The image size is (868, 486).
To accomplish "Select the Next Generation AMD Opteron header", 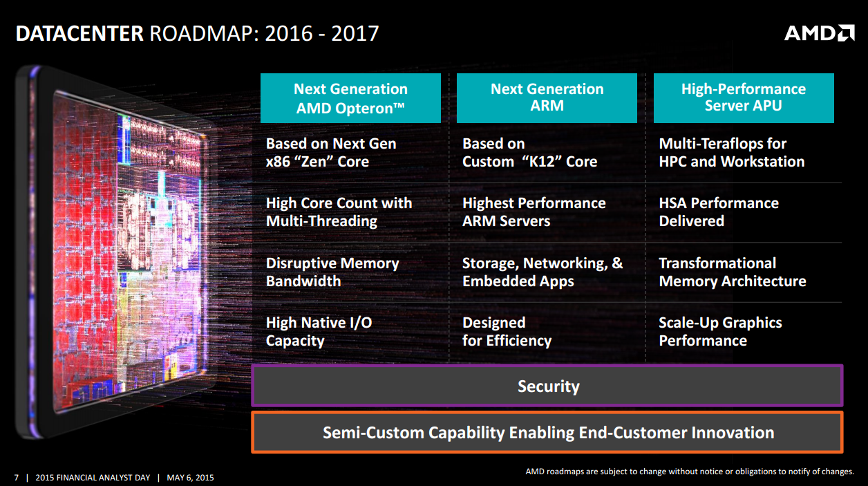I will click(350, 97).
